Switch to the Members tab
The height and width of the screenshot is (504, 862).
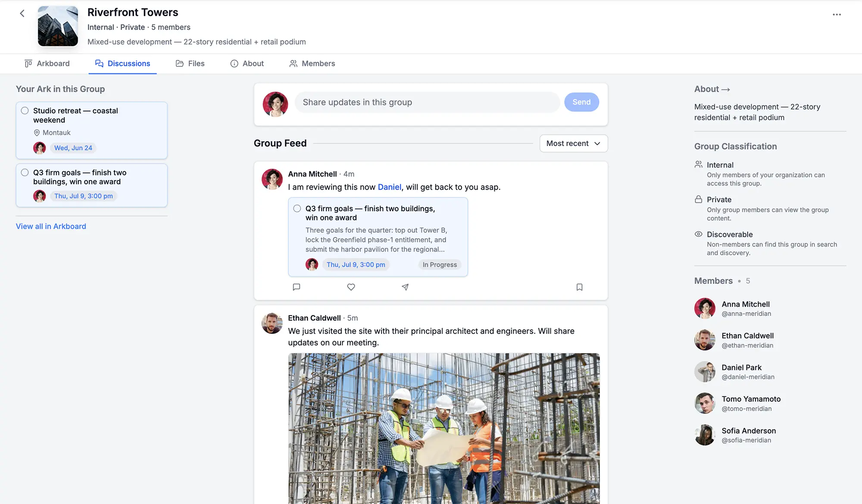click(312, 64)
